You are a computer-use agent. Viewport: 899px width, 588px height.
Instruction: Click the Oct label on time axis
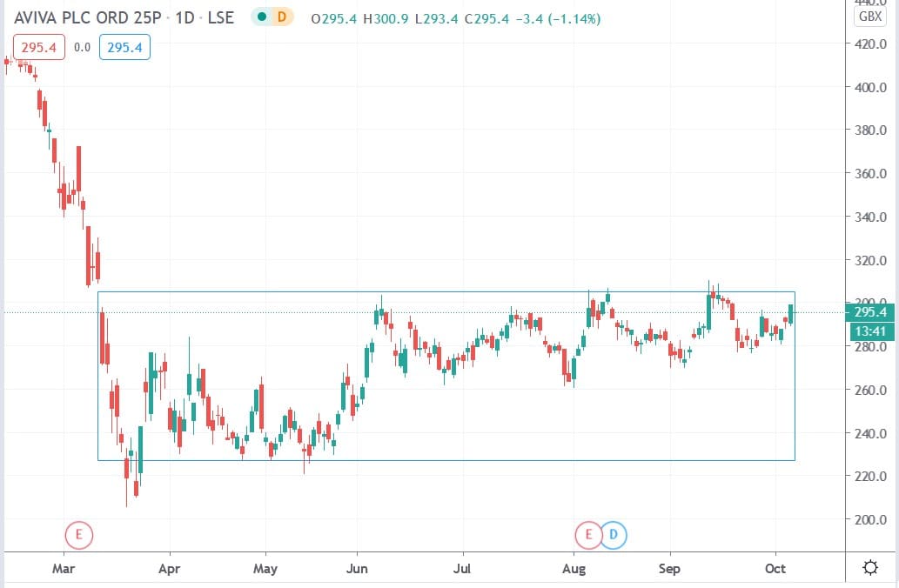click(x=775, y=569)
